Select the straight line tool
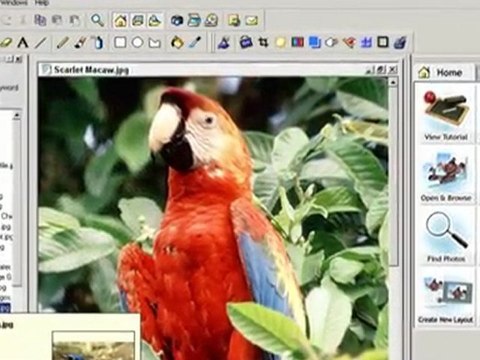 point(41,43)
